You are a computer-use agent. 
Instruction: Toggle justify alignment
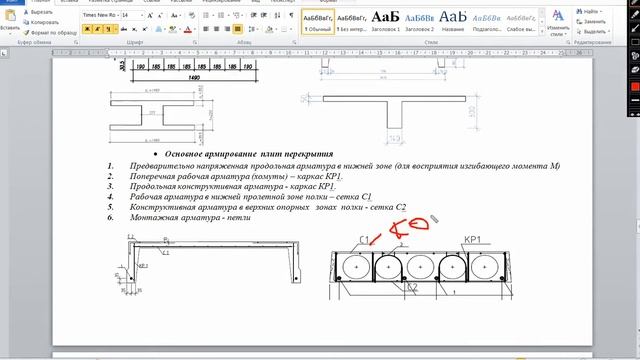238,29
